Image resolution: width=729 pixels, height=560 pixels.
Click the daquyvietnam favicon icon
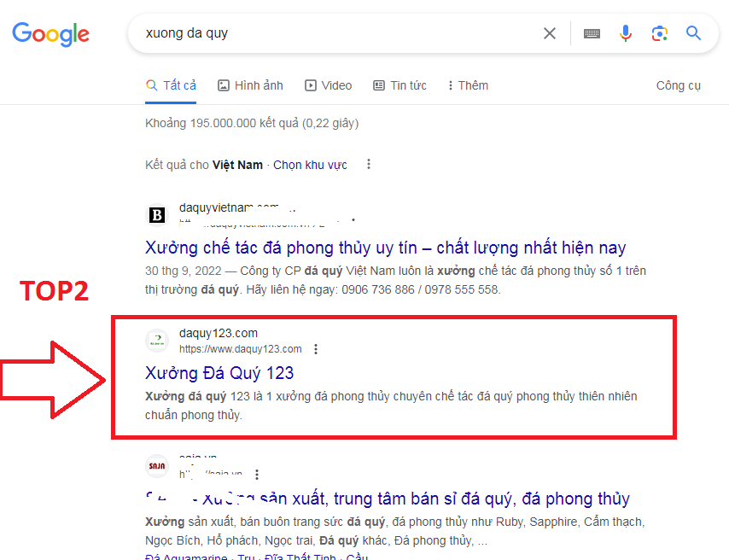[x=157, y=215]
